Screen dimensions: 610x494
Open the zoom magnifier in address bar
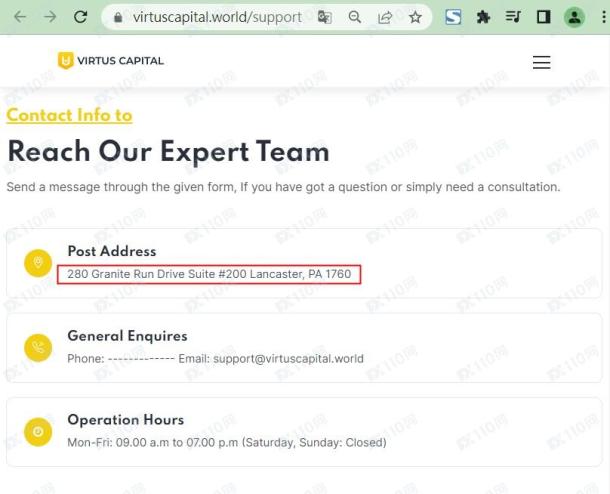pos(354,17)
